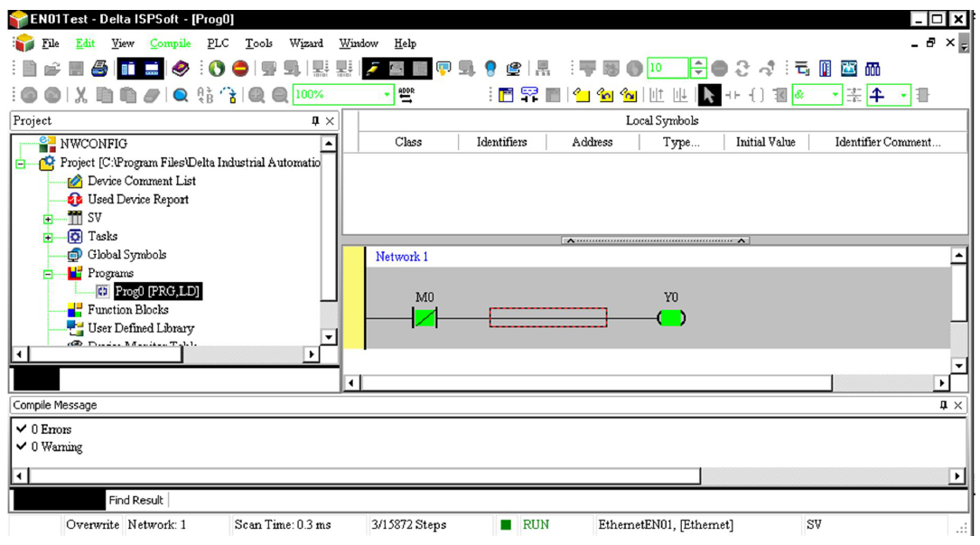Click the Cut scissors icon
Viewport: 980px width, 545px height.
81,95
